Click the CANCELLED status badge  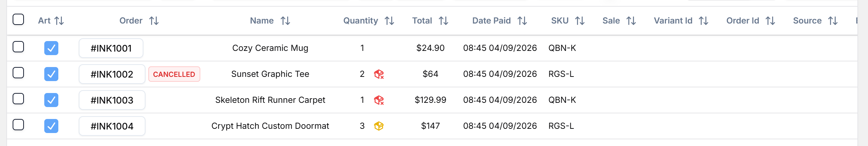point(174,74)
